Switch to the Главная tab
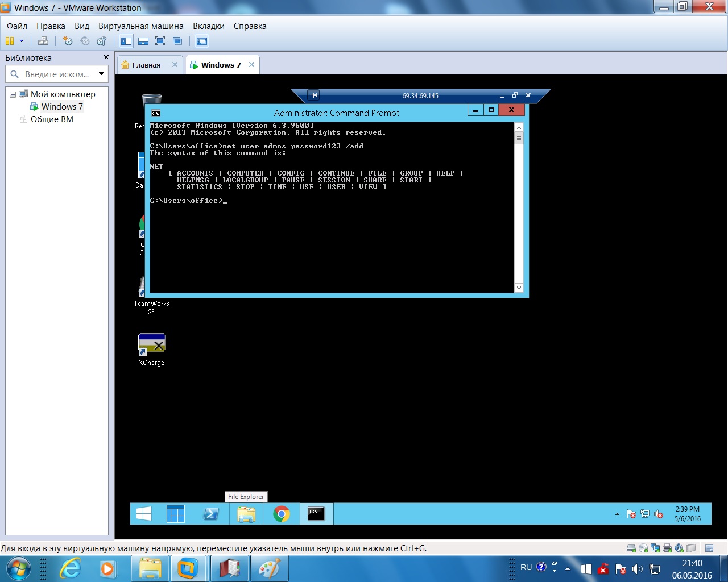This screenshot has width=728, height=582. pyautogui.click(x=146, y=65)
